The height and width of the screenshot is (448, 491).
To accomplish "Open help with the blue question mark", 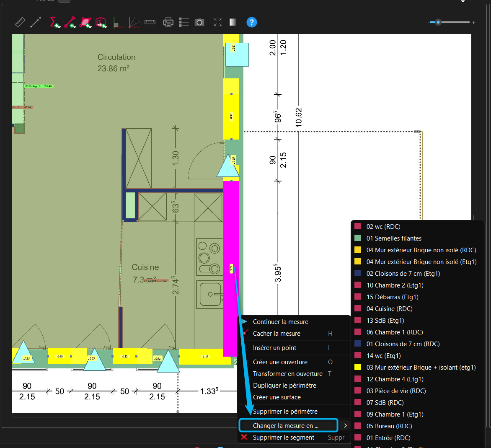I will coord(251,22).
